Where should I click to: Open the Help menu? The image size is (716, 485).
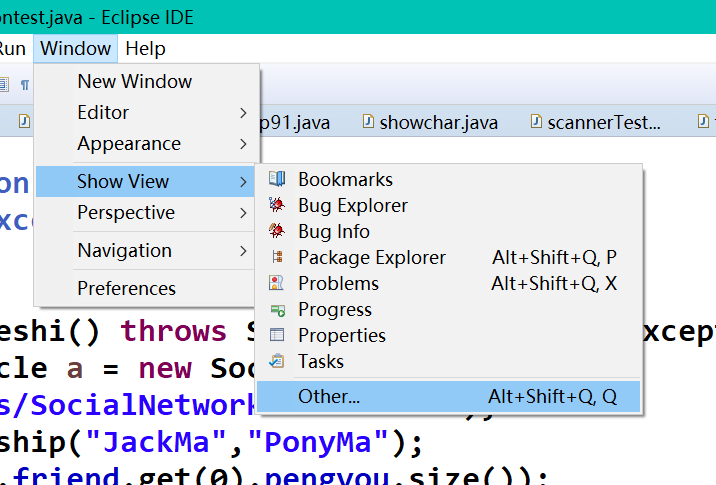click(x=145, y=48)
